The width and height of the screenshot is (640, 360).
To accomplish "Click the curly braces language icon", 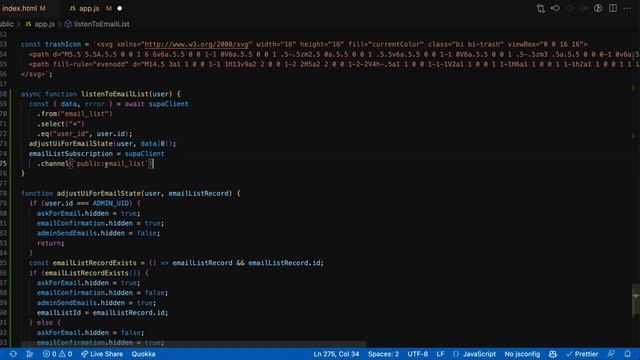I will point(456,354).
